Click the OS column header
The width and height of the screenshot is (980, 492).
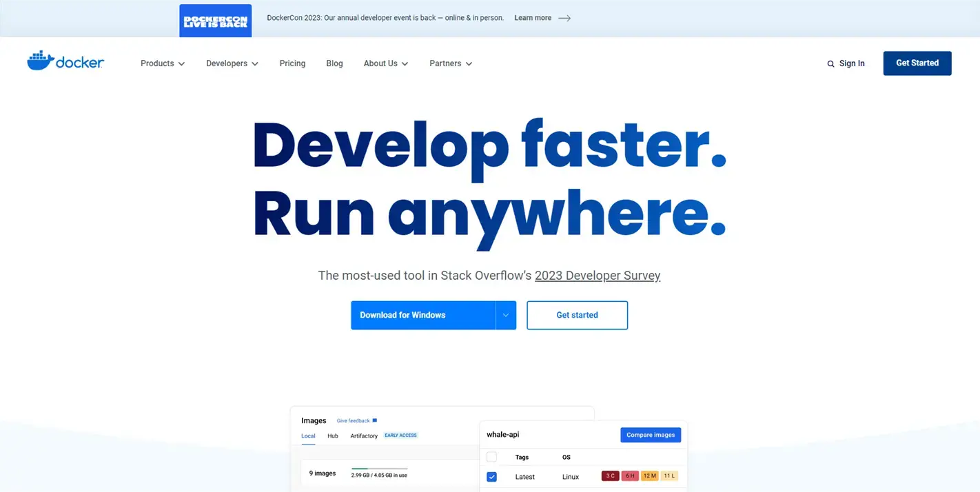coord(566,458)
